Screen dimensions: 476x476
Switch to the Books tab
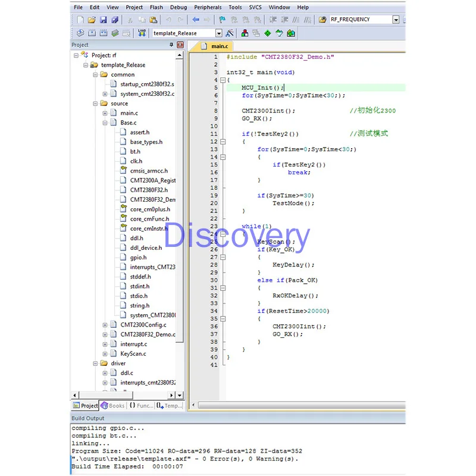click(x=112, y=406)
